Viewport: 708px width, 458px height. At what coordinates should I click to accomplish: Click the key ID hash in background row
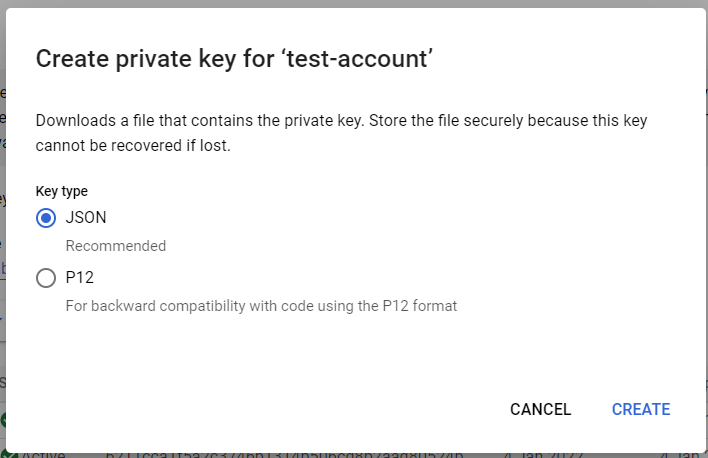pos(284,454)
